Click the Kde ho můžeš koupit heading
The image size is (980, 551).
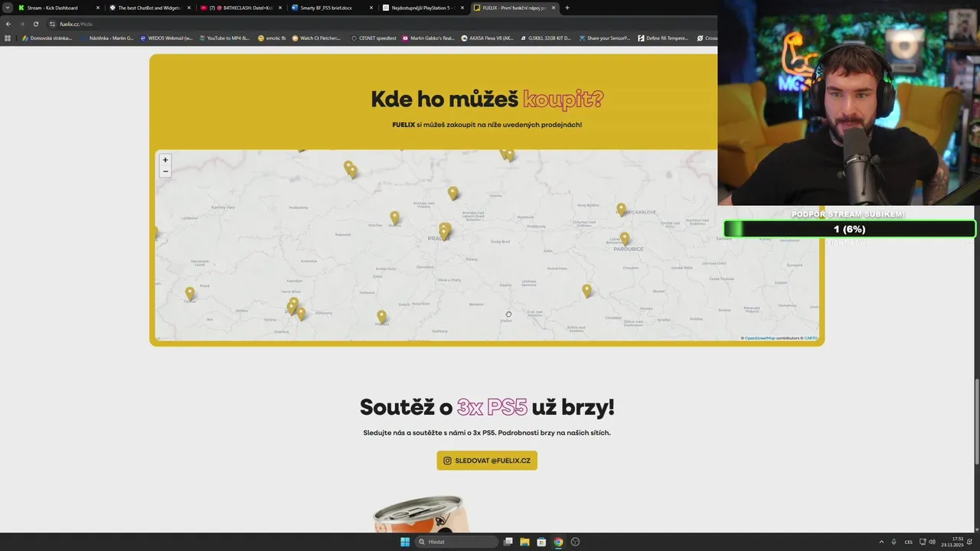coord(487,99)
